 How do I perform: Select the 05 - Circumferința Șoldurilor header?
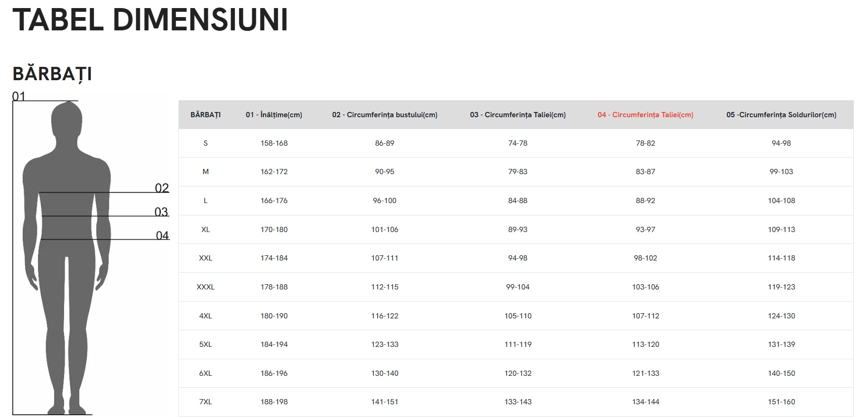click(x=781, y=115)
